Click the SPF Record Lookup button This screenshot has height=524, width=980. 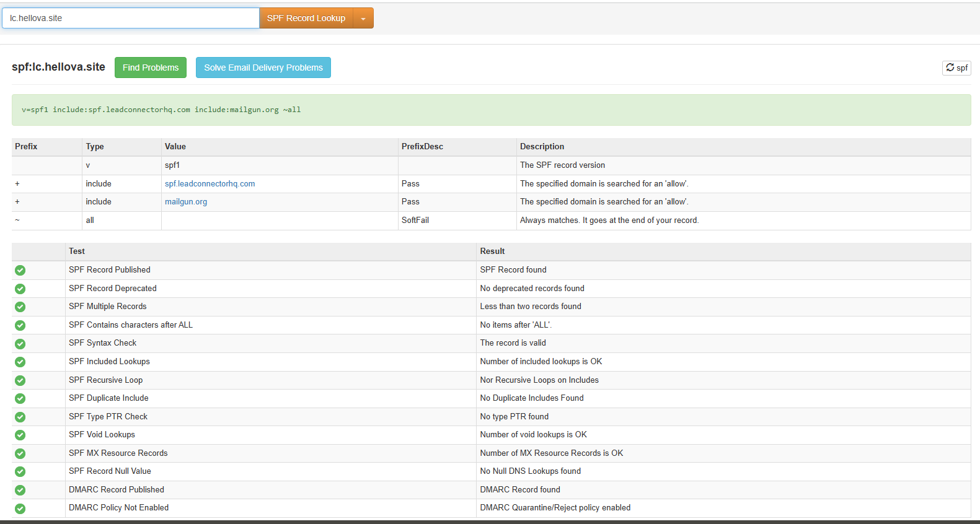pyautogui.click(x=306, y=18)
